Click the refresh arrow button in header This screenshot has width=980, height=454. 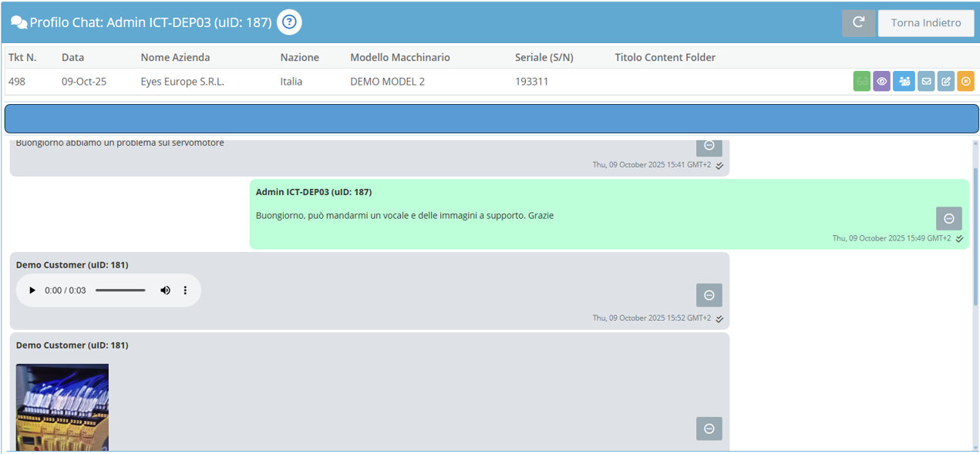tap(858, 23)
